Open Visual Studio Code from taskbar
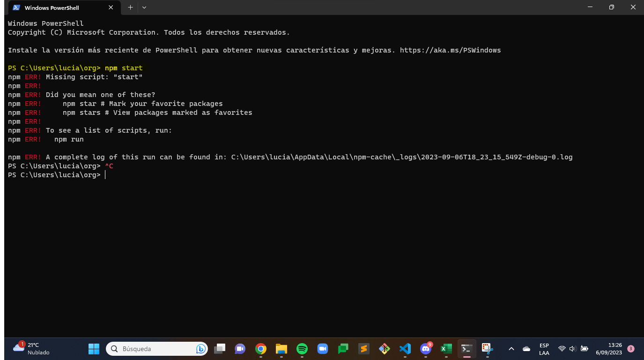 coord(405,349)
